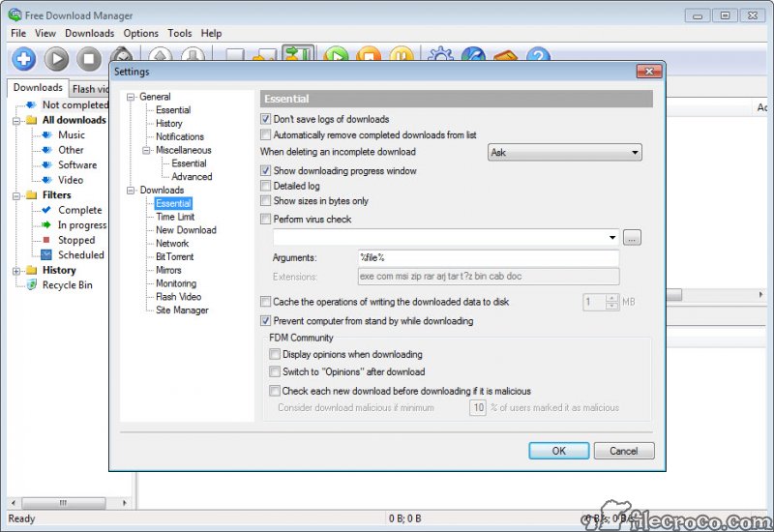Click the blue question mark Help icon
Screen dimensions: 774x532
[538, 54]
